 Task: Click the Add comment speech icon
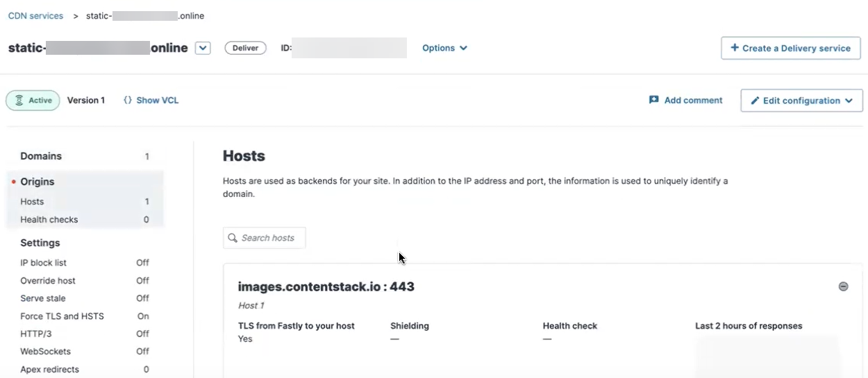point(653,101)
